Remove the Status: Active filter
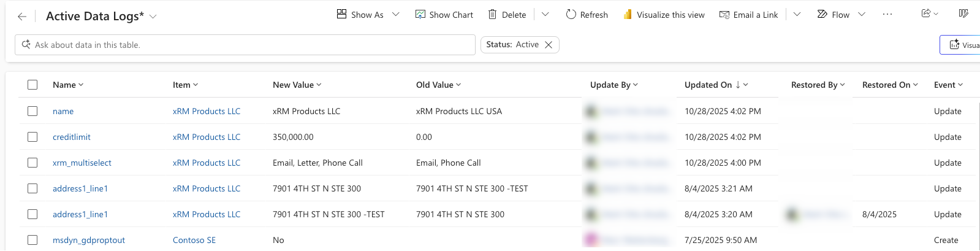The width and height of the screenshot is (980, 251). pyautogui.click(x=549, y=45)
